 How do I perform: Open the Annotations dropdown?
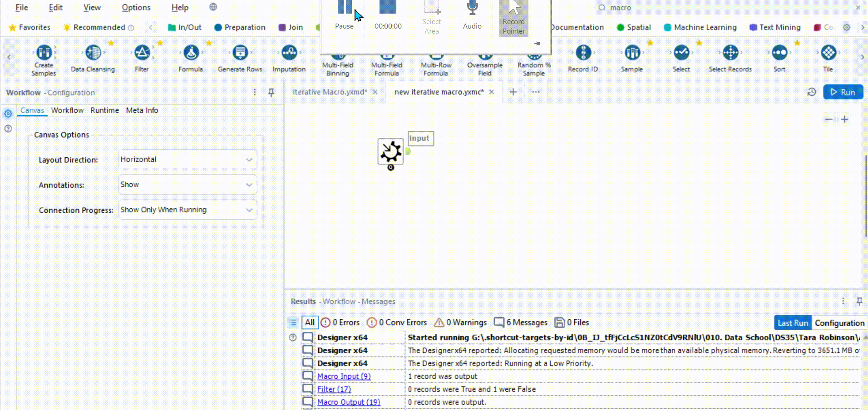pos(187,185)
